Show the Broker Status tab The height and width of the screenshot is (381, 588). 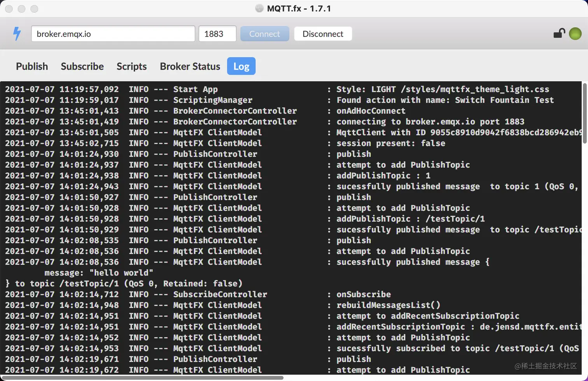click(x=190, y=66)
